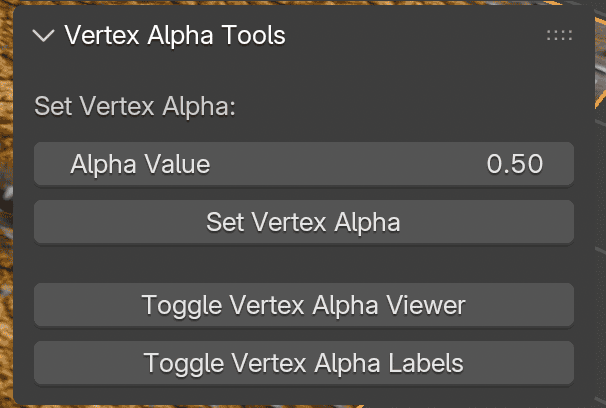Focus the Alpha Value numeric field
The image size is (606, 408).
click(304, 164)
